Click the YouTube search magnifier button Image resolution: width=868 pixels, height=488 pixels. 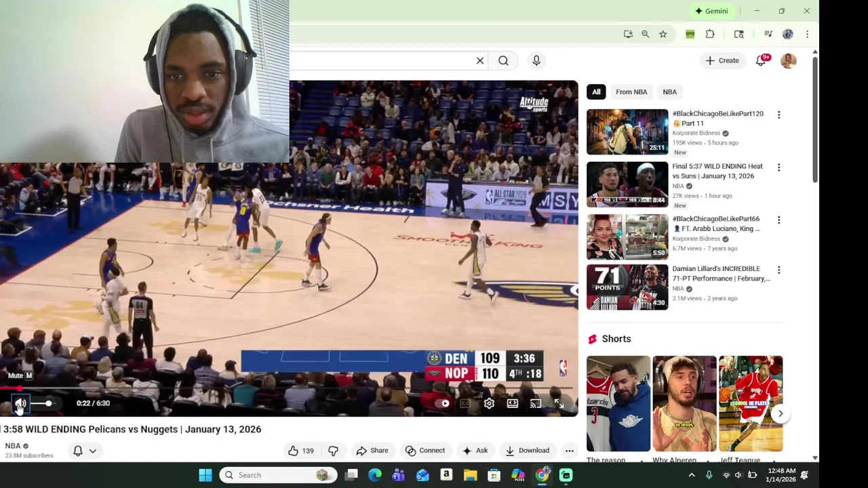pos(503,61)
